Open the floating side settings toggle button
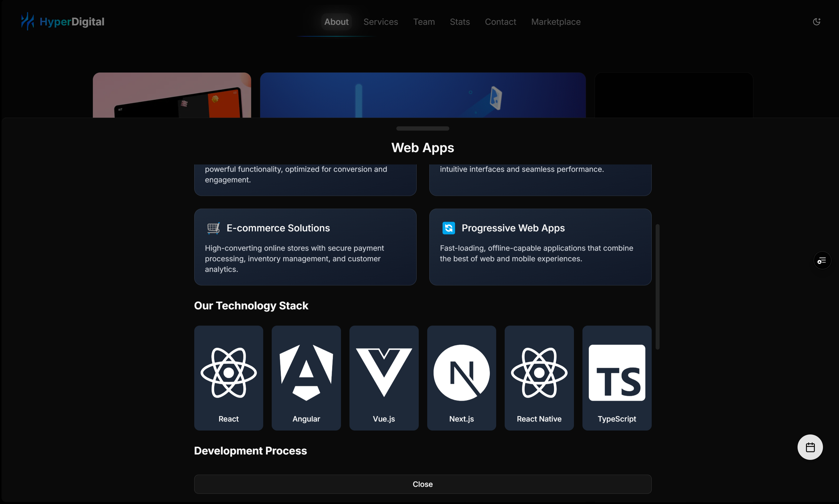This screenshot has width=839, height=504. [822, 261]
